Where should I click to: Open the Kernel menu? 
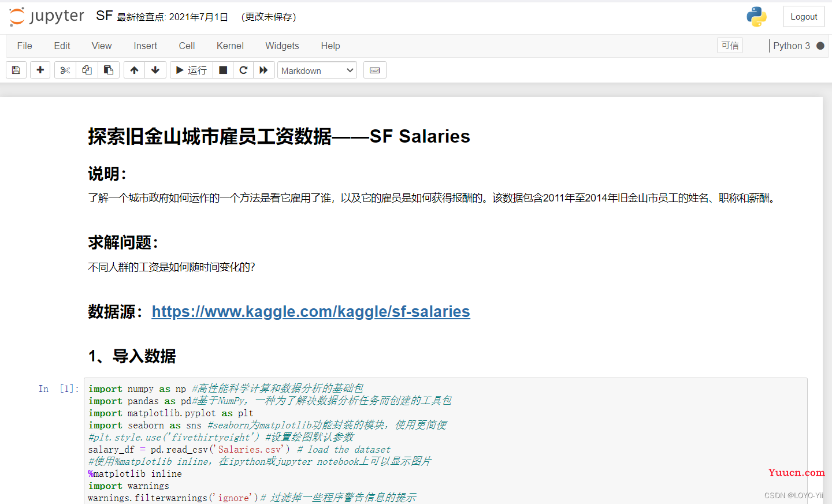tap(230, 46)
